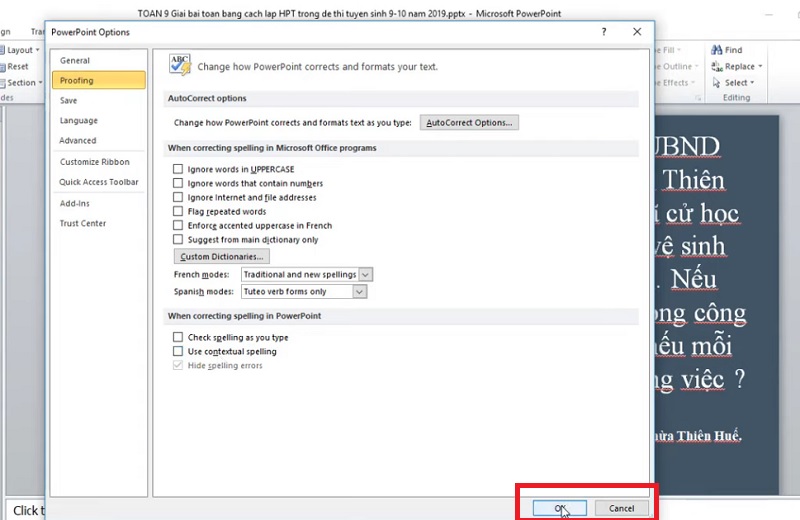Screen dimensions: 800x520
Task: Open the dialog Help question mark
Action: pyautogui.click(x=604, y=32)
